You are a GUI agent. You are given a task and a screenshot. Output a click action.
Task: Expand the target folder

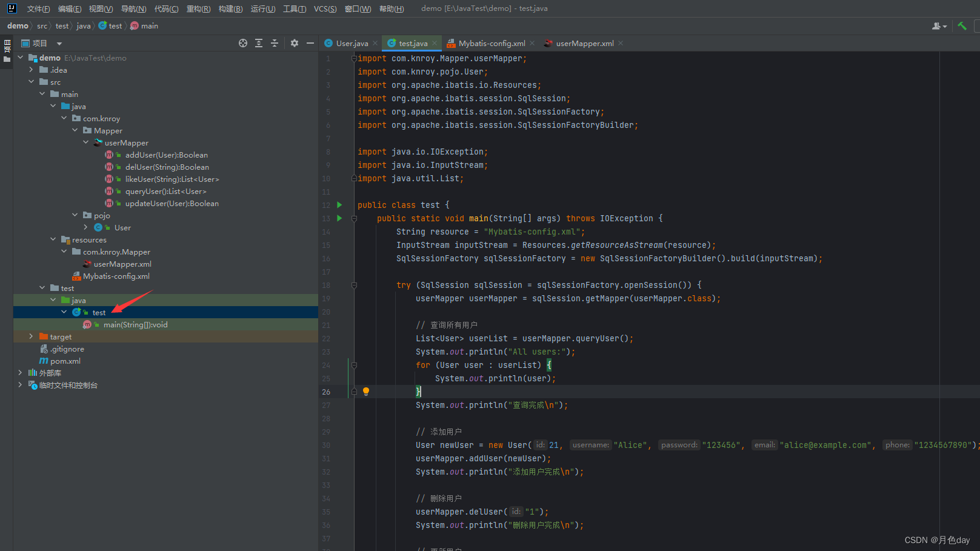pyautogui.click(x=32, y=336)
